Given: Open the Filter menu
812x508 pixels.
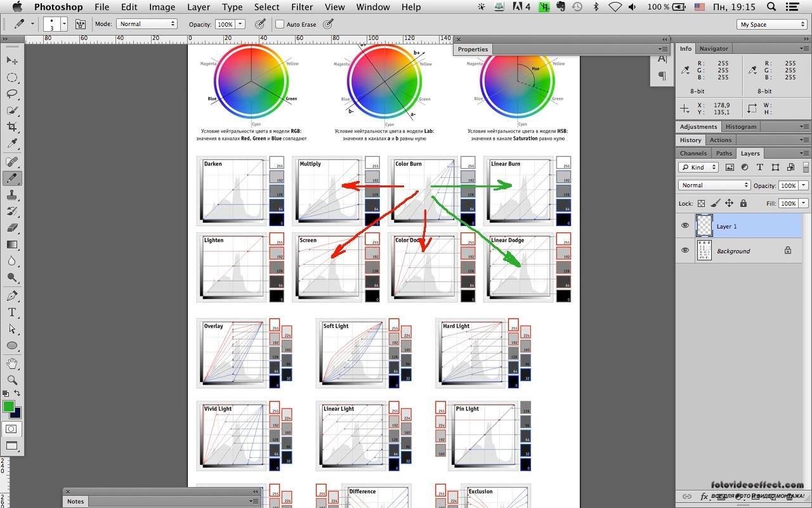Looking at the screenshot, I should tap(302, 7).
